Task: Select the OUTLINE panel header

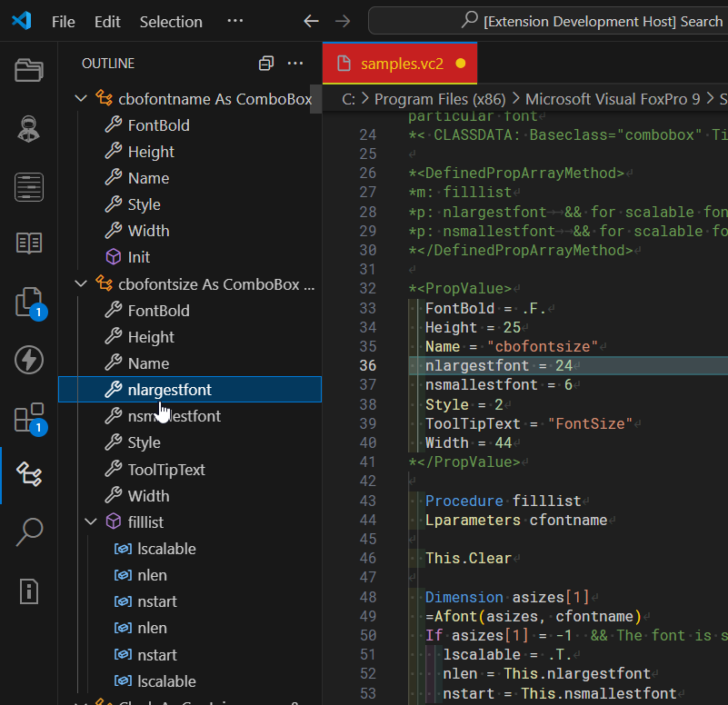Action: tap(108, 63)
